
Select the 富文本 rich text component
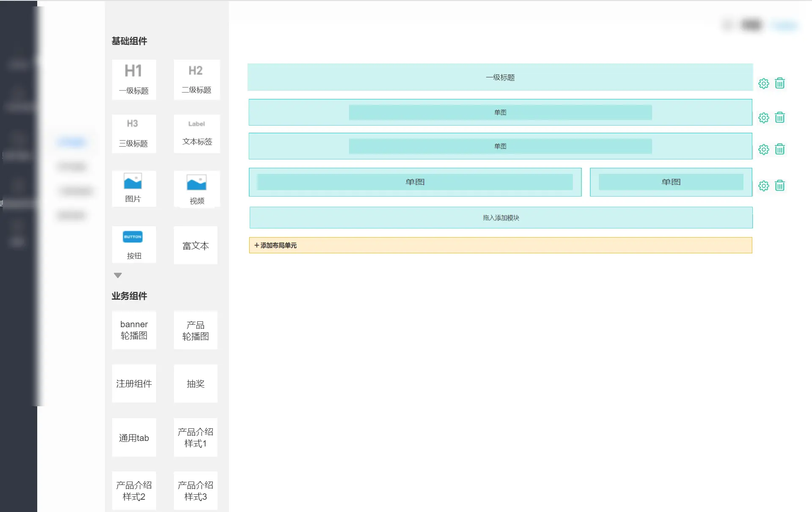point(195,246)
